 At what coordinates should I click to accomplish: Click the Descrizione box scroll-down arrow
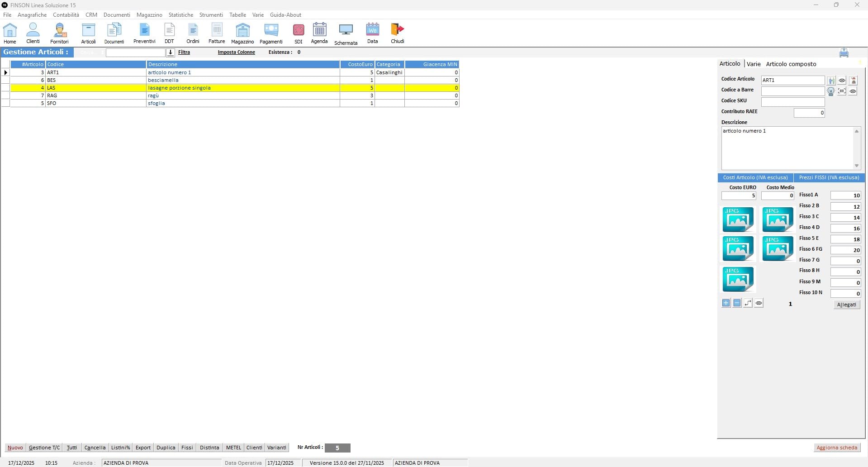pos(856,166)
